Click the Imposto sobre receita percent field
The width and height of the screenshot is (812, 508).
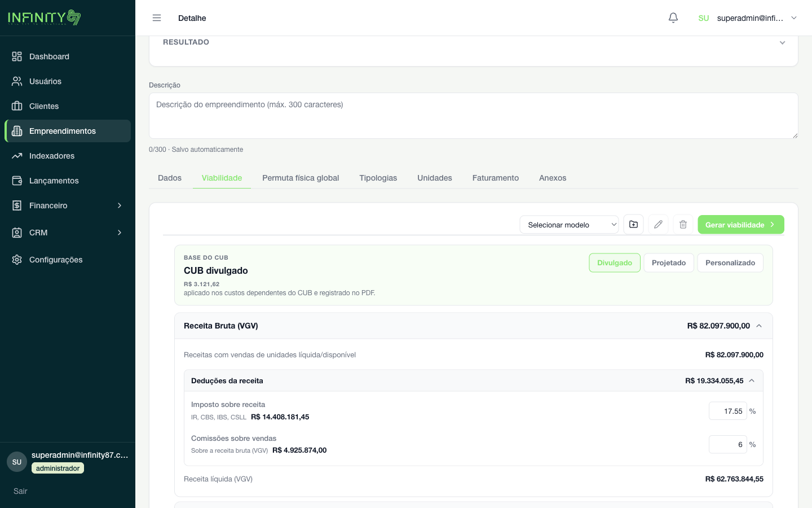(728, 411)
